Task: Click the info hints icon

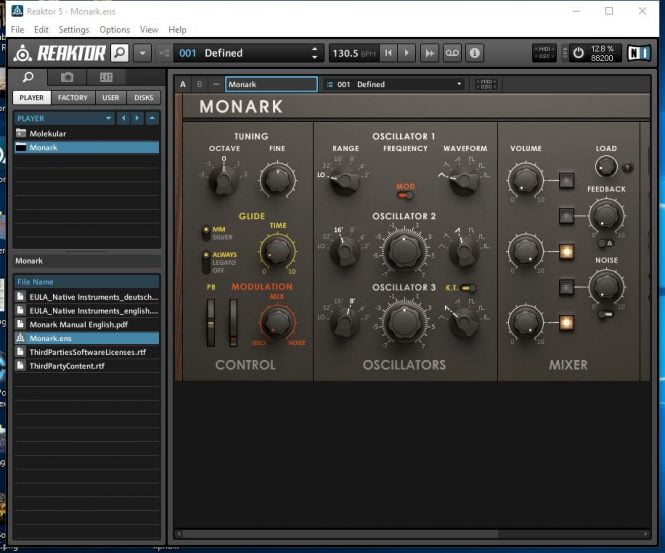Action: coord(475,53)
